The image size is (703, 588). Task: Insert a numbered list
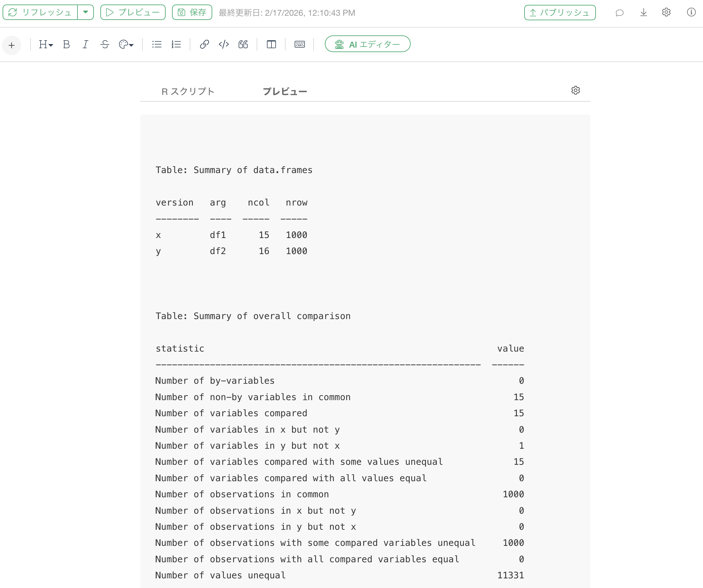(176, 44)
